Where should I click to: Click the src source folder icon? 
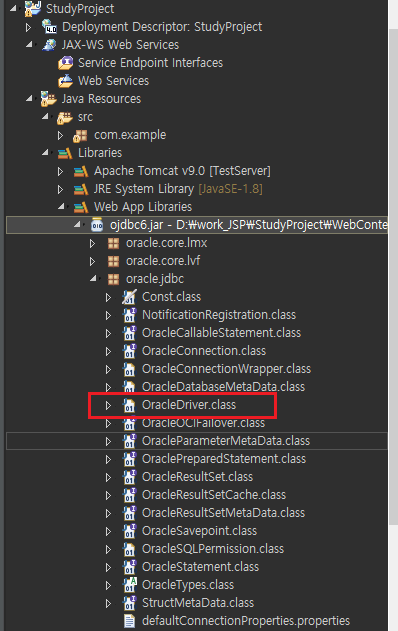point(64,117)
